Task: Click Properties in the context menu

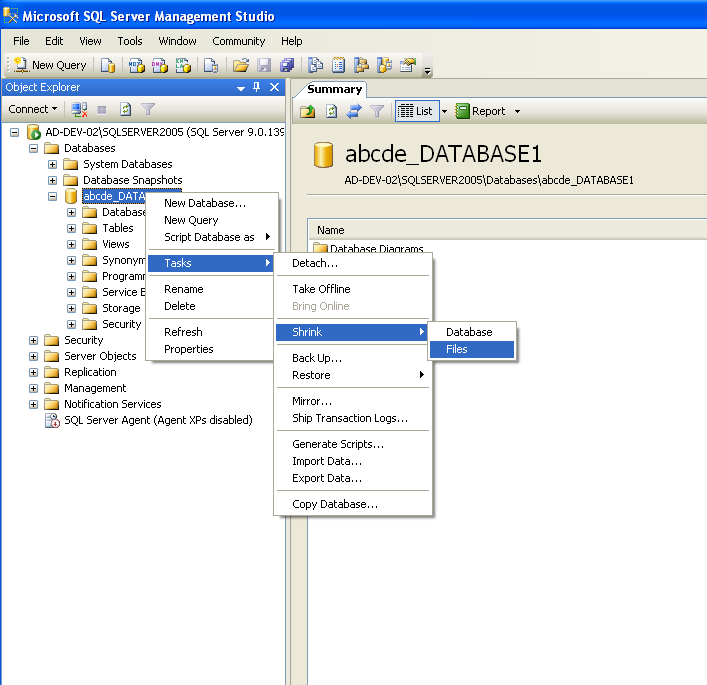Action: (x=211, y=349)
